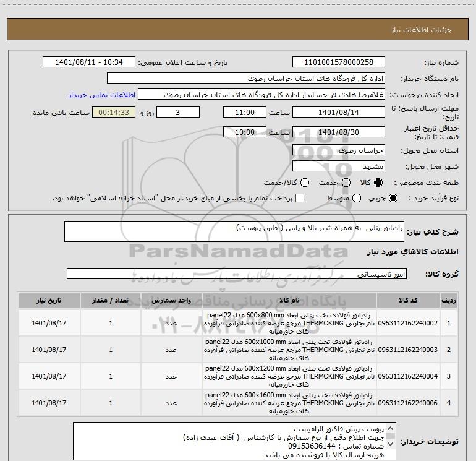Click the deadline hour field 11:00
The height and width of the screenshot is (461, 476).
245,112
